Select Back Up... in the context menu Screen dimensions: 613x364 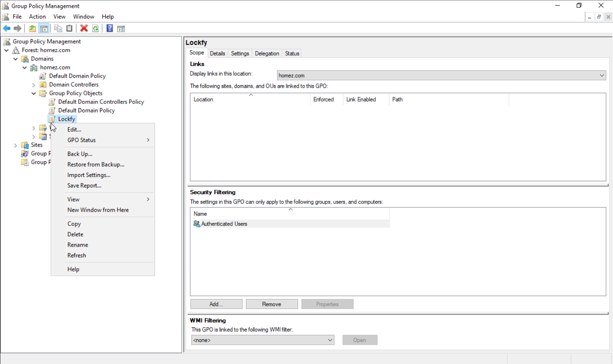click(103, 154)
